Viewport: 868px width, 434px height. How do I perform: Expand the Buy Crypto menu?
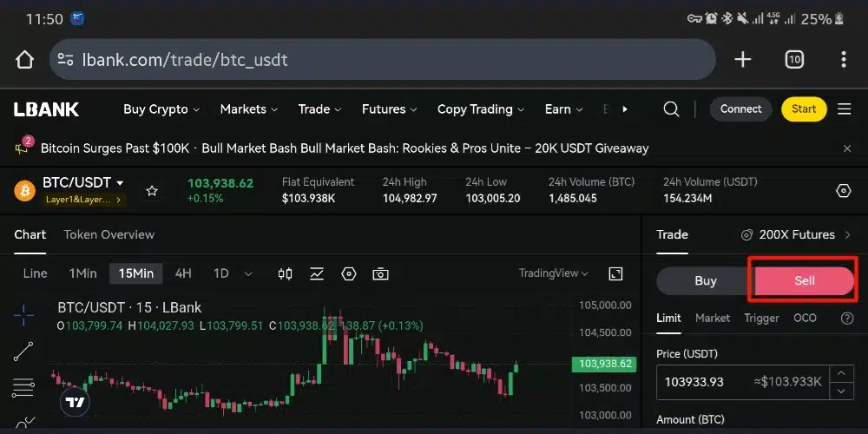click(x=161, y=109)
